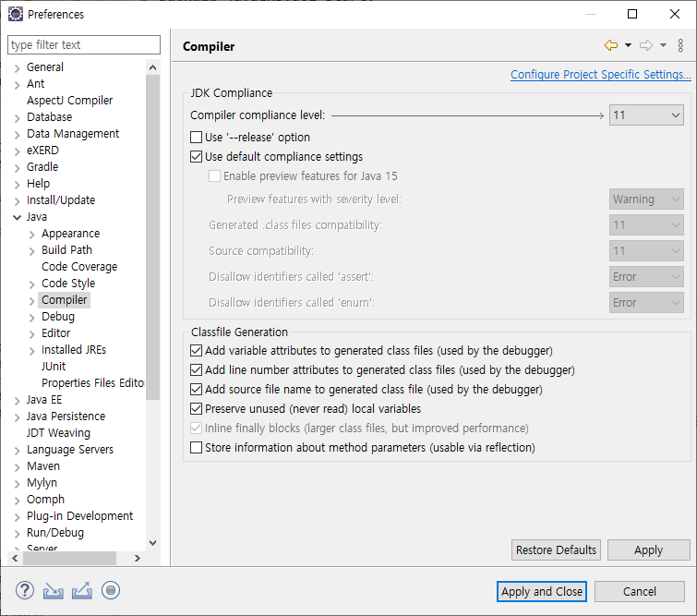Viewport: 697px width, 616px height.
Task: Click Configure Project Specific Settings link
Action: pyautogui.click(x=601, y=74)
